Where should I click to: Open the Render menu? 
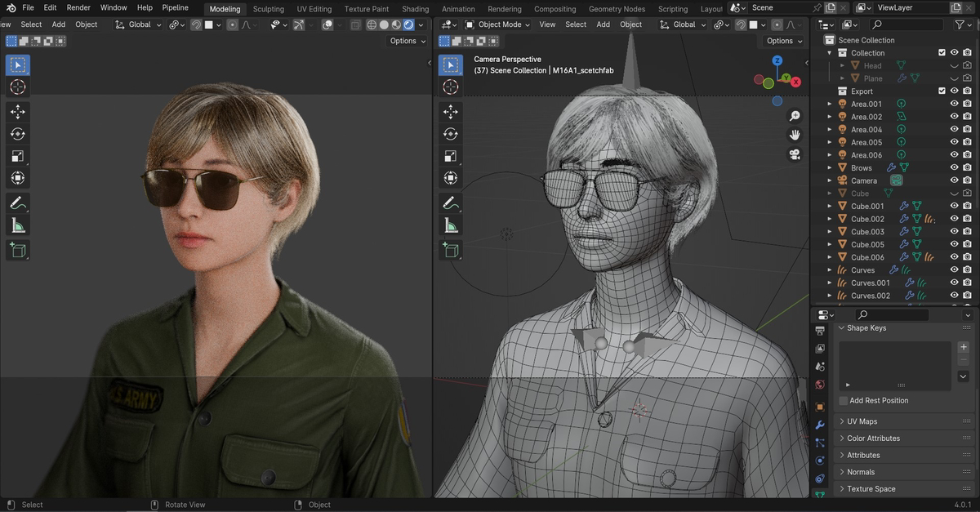[x=78, y=7]
